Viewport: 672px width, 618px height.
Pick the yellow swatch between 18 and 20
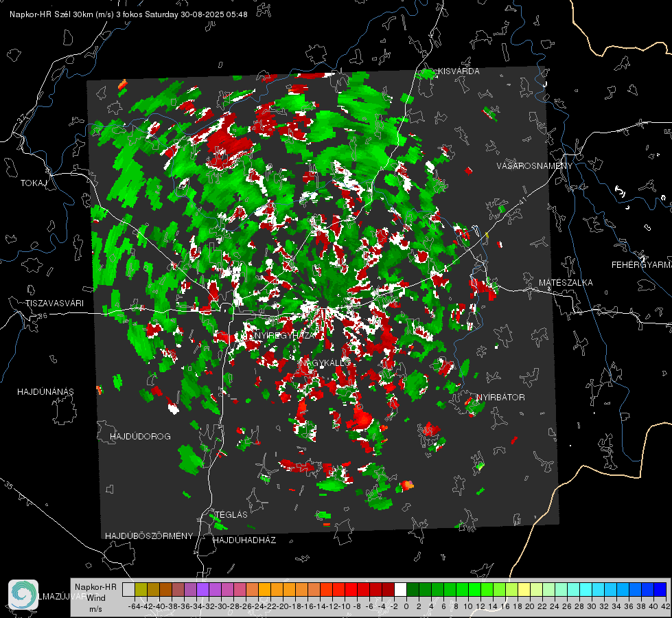524,590
